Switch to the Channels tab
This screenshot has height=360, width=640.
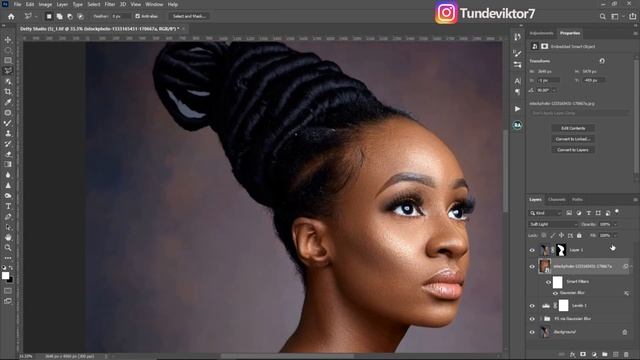[x=556, y=200]
